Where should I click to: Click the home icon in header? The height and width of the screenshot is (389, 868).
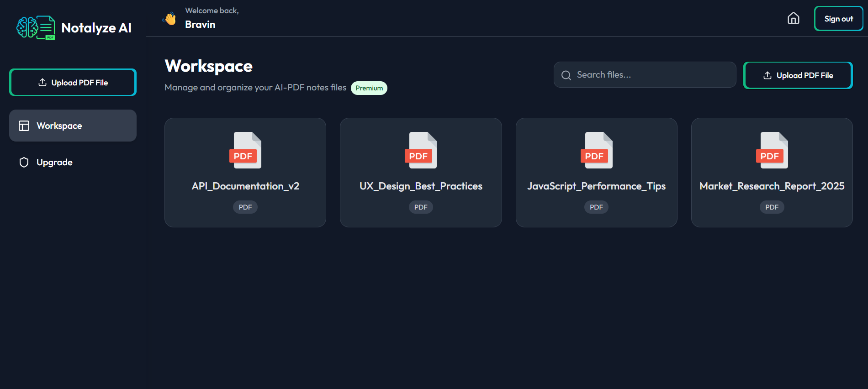[794, 18]
